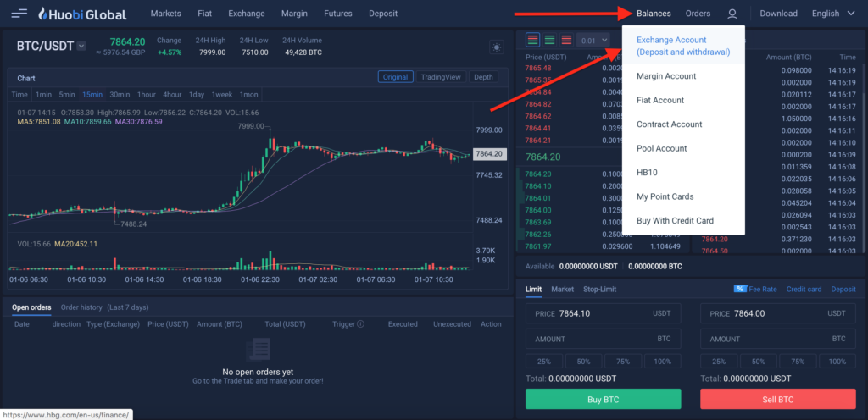Open the Credit card link
The width and height of the screenshot is (868, 420).
[x=804, y=289]
